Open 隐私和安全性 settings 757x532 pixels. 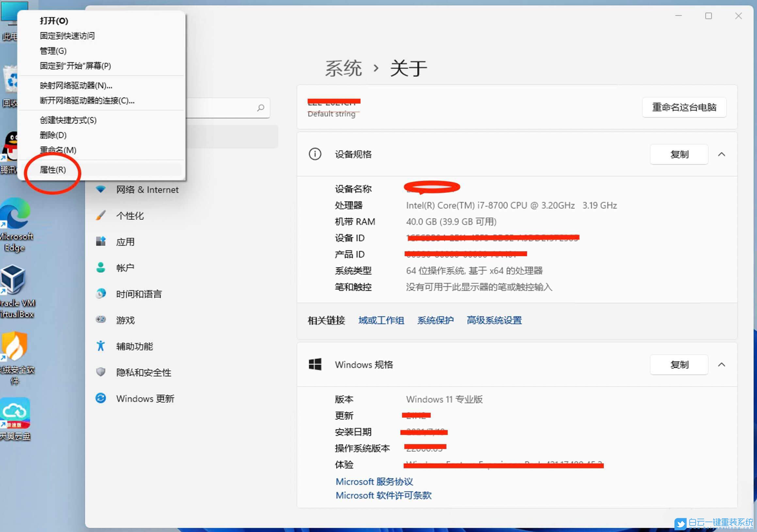click(143, 372)
